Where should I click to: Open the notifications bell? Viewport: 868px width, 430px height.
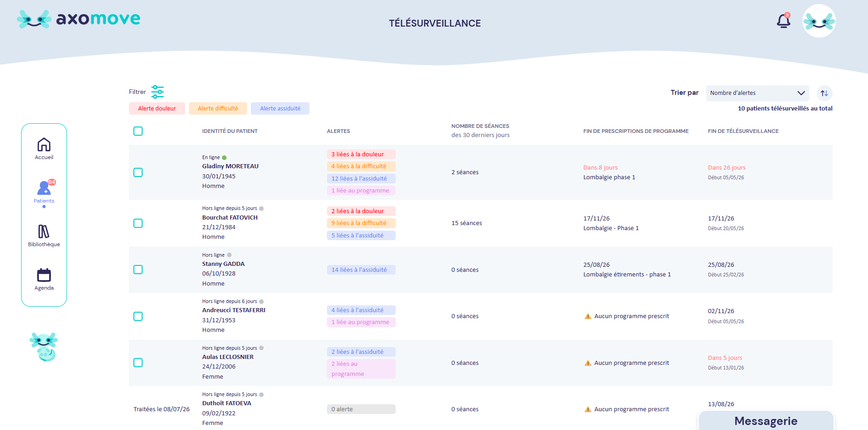click(783, 21)
